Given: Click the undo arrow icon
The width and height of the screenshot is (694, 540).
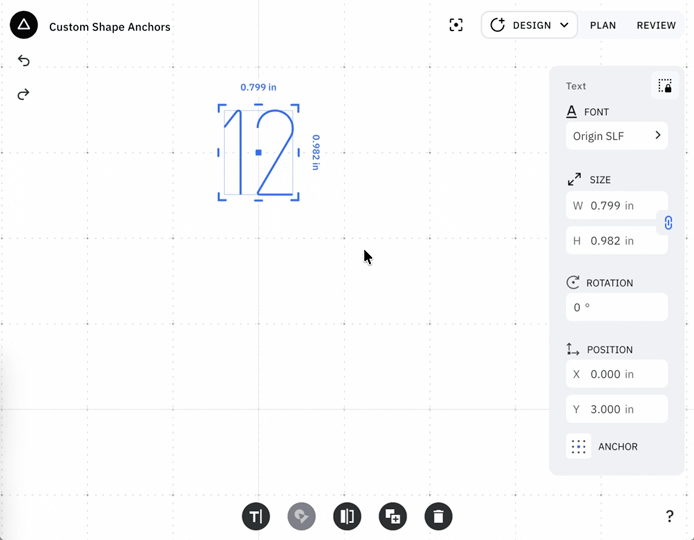Looking at the screenshot, I should [24, 61].
